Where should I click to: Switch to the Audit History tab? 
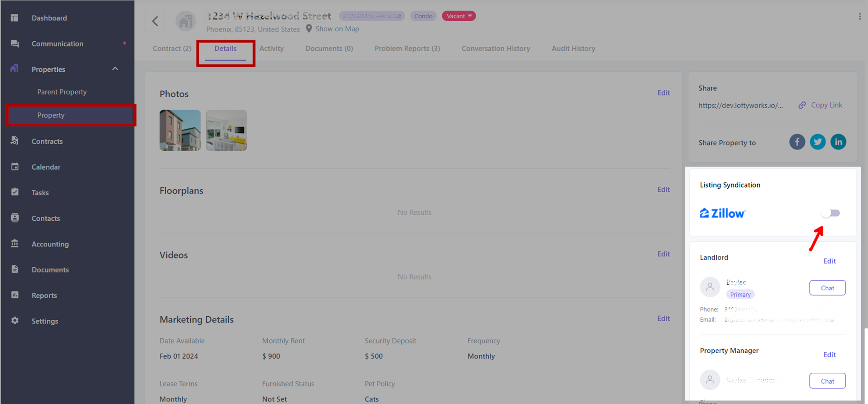point(573,48)
